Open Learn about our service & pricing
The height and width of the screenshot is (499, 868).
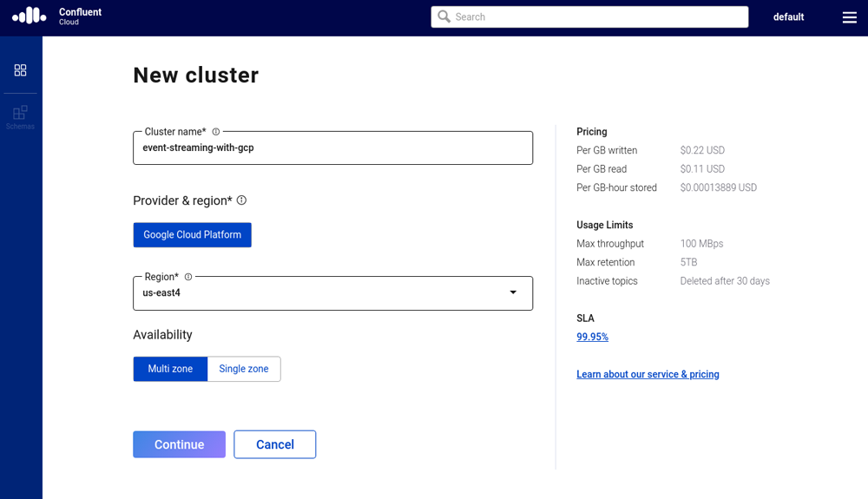(x=648, y=375)
